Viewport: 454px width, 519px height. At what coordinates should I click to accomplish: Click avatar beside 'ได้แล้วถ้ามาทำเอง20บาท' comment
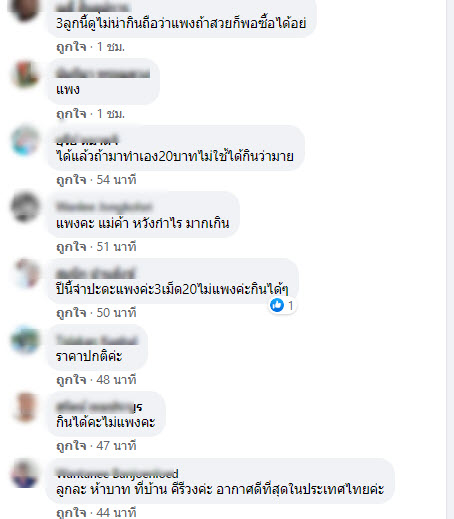(25, 141)
